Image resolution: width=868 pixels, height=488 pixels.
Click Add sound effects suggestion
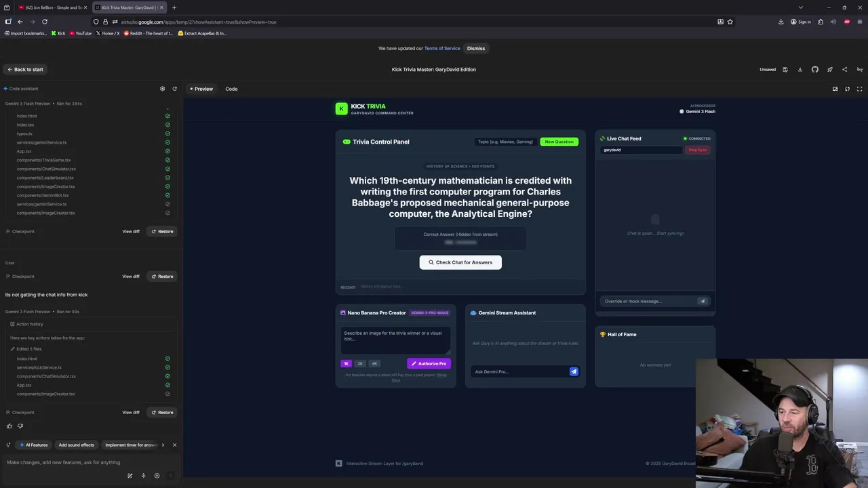click(x=77, y=445)
